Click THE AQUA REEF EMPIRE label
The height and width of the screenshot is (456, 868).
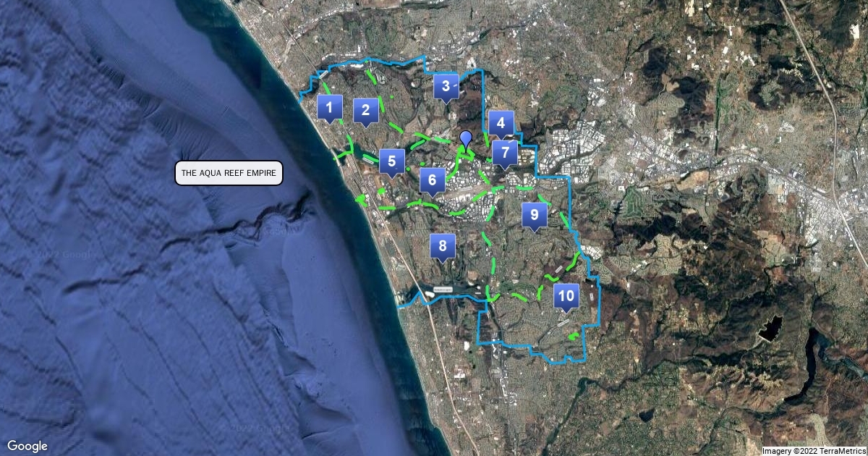tap(229, 173)
